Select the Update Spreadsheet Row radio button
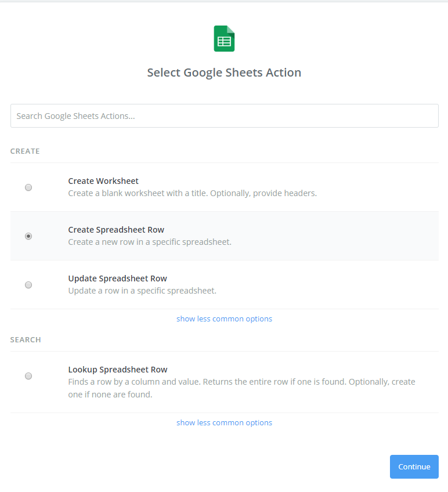 [28, 285]
